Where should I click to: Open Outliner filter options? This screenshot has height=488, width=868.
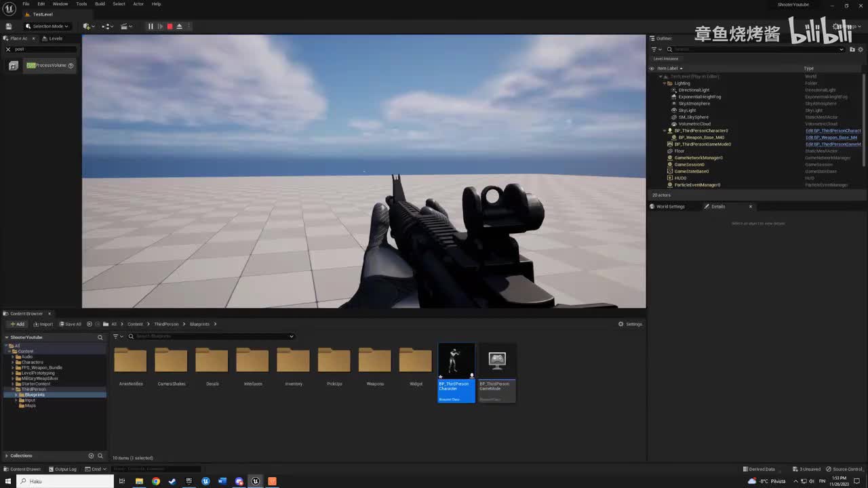pos(656,49)
